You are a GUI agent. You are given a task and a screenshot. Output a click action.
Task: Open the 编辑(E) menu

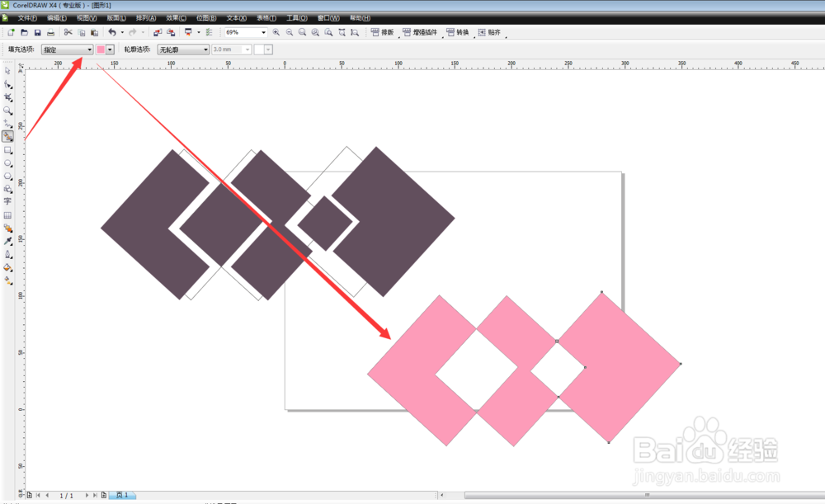57,18
